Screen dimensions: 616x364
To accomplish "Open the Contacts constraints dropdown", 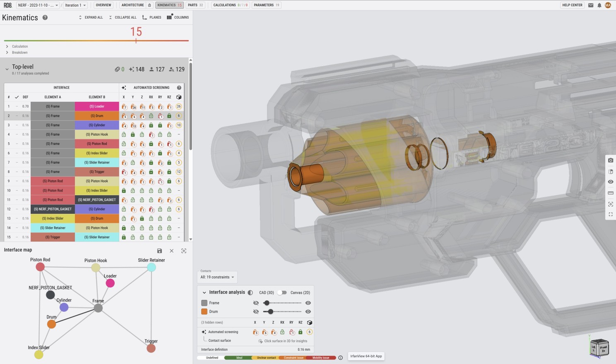I will click(217, 277).
